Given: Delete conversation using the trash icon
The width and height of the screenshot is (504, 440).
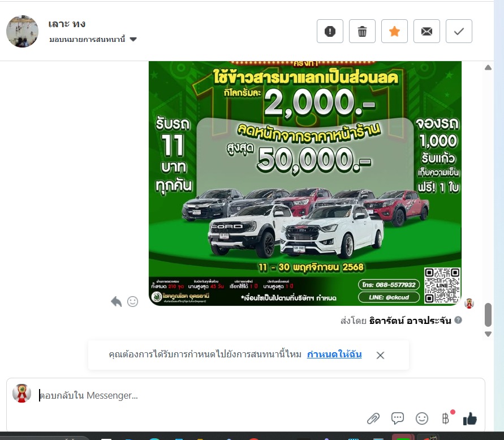Looking at the screenshot, I should point(362,31).
